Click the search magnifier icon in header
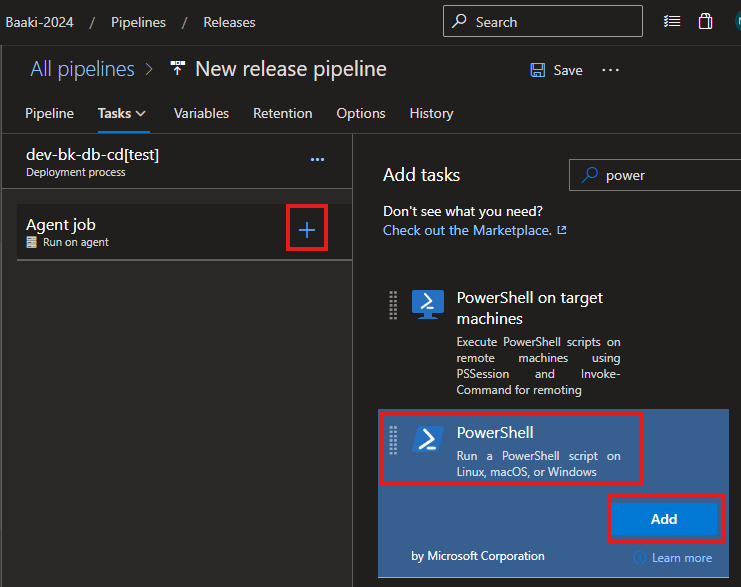 459,21
